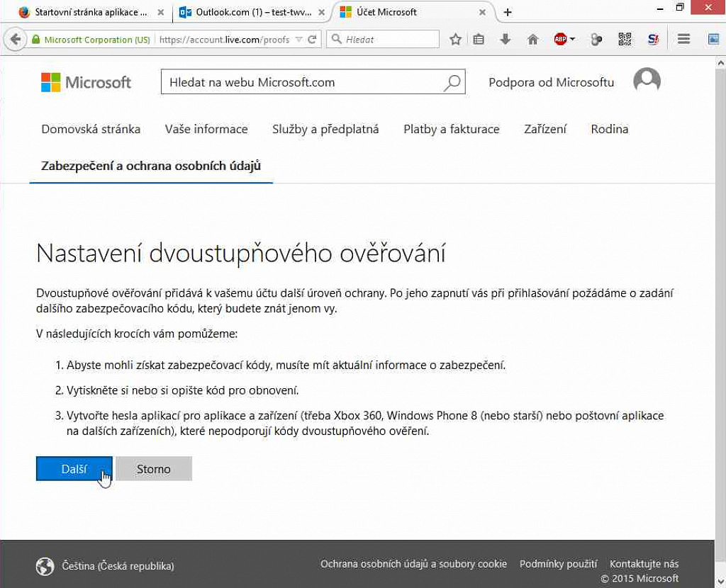The width and height of the screenshot is (726, 588).
Task: Click the globe language icon in footer
Action: point(45,566)
